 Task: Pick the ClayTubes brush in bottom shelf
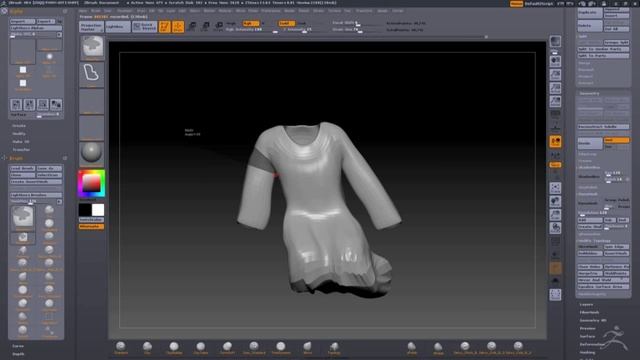click(x=200, y=348)
